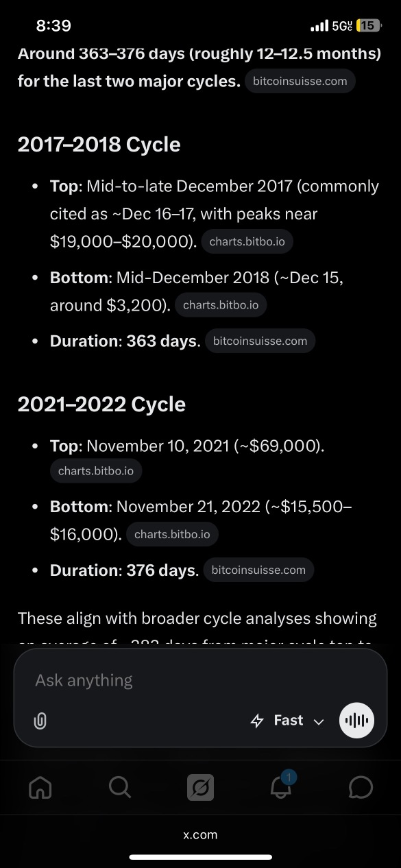Image resolution: width=401 pixels, height=868 pixels.
Task: Open charts.bitbo.io chip under November 10 top
Action: (x=96, y=471)
